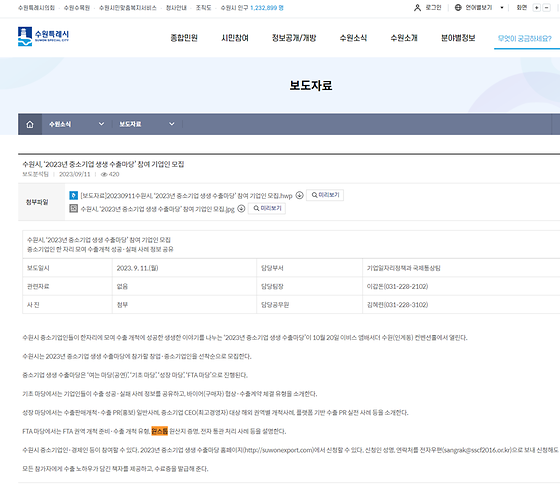Viewport: 560px width, 485px height.
Task: Open the 수원소개 main menu
Action: (404, 38)
